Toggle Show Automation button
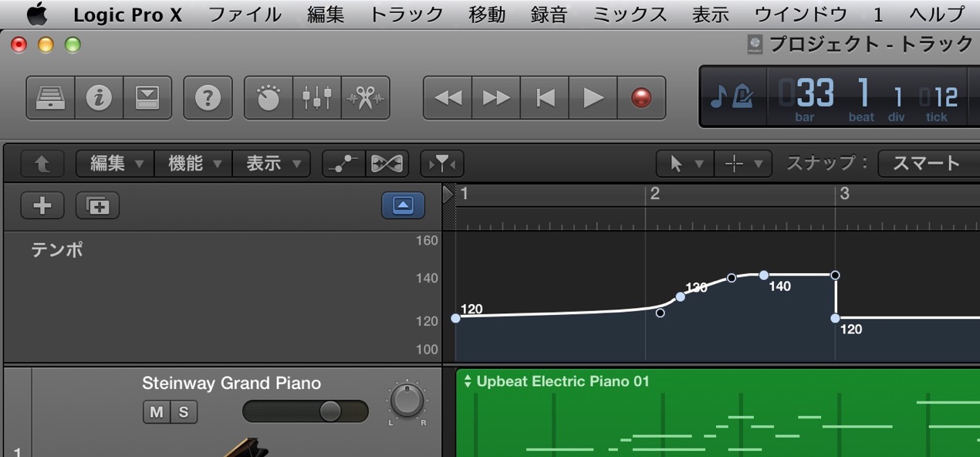980x457 pixels. point(343,164)
